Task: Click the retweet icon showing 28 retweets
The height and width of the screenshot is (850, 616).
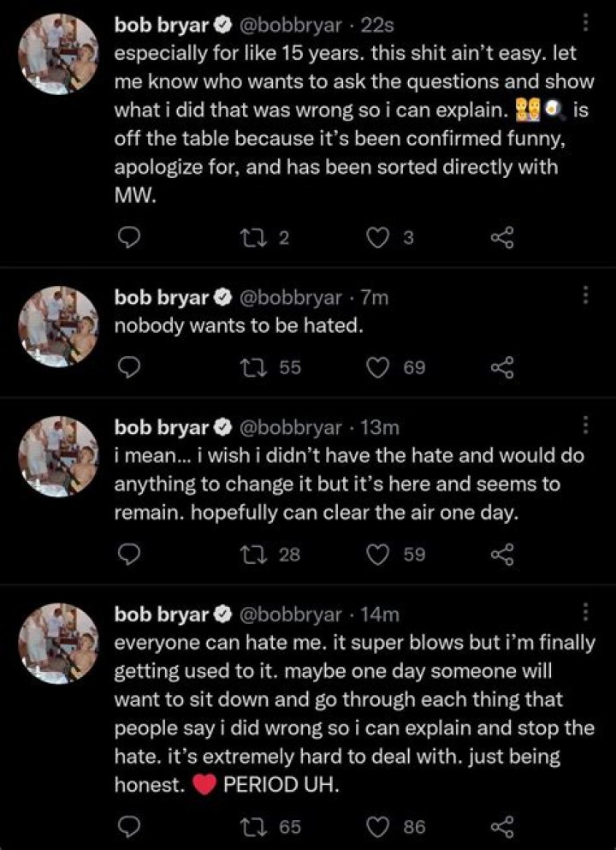Action: [253, 554]
